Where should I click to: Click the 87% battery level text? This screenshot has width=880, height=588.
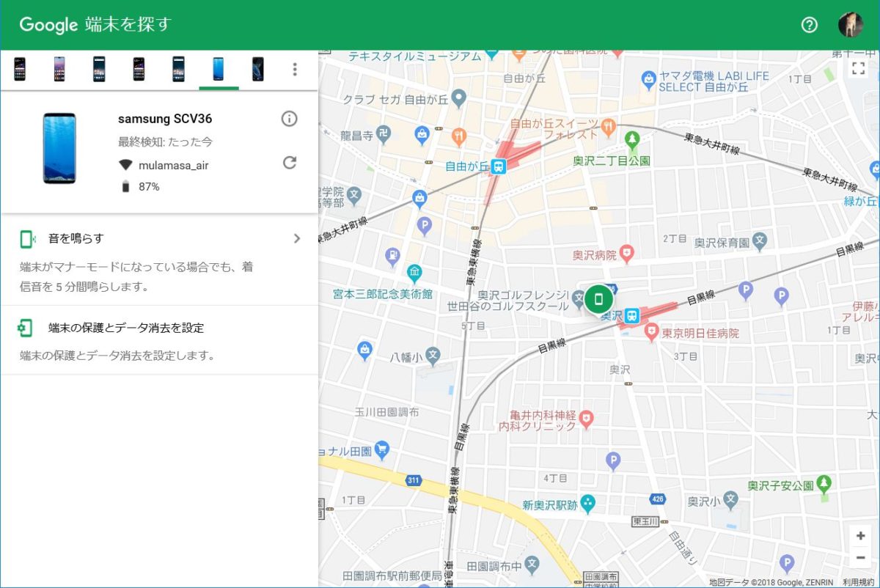pos(149,187)
